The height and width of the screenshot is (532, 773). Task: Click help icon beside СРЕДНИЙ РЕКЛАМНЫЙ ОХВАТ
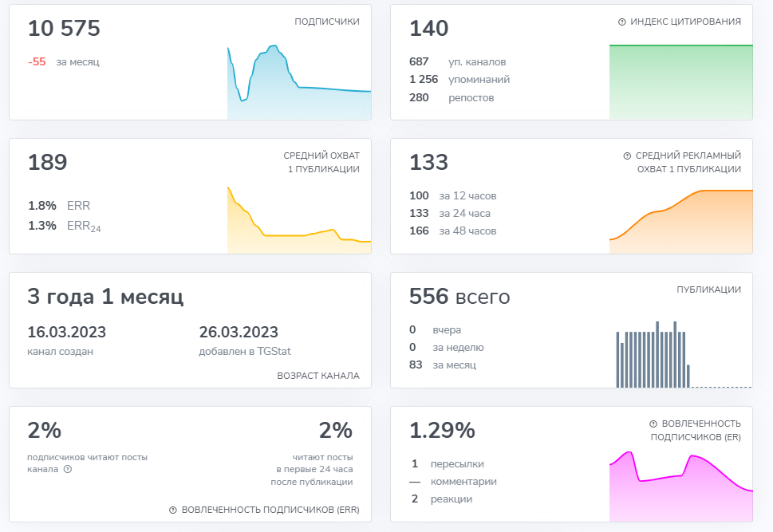[627, 156]
